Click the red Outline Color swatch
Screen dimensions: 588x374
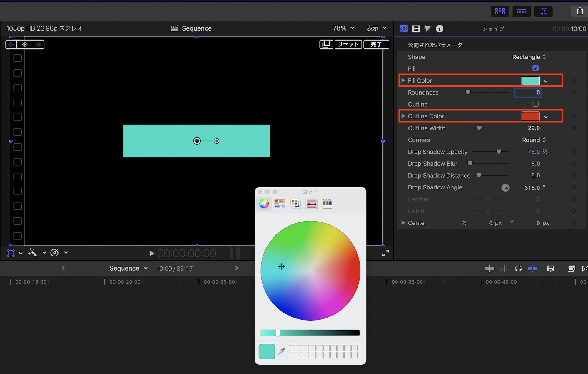tap(530, 116)
